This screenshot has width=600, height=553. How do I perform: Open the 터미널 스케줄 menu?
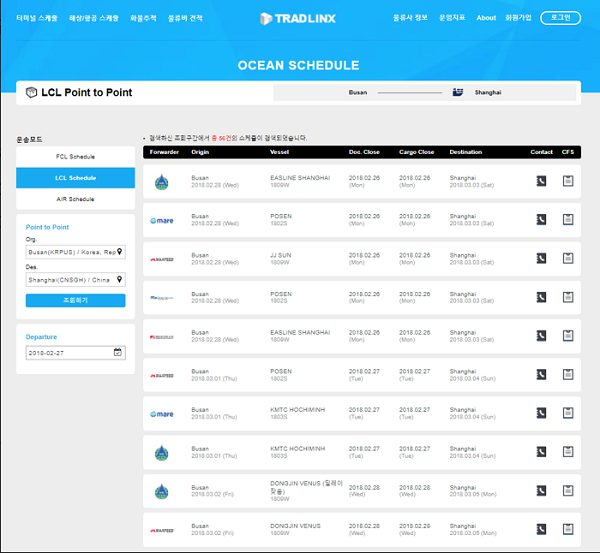[x=36, y=18]
